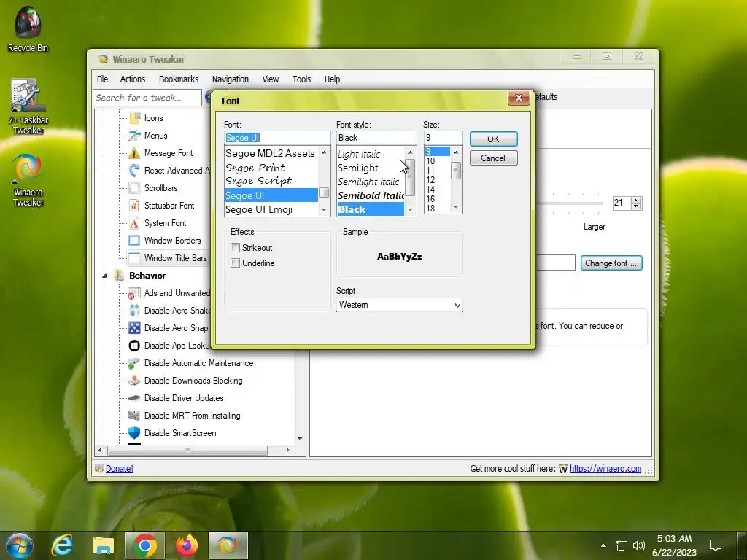
Task: Open Recycle Bin on the desktop
Action: click(x=28, y=28)
